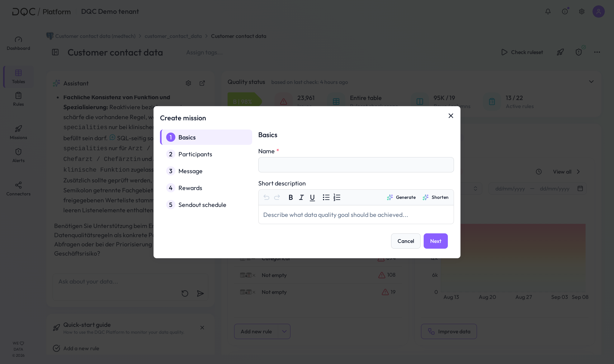Apply bold formatting in description editor
This screenshot has height=364, width=614.
[x=290, y=198]
